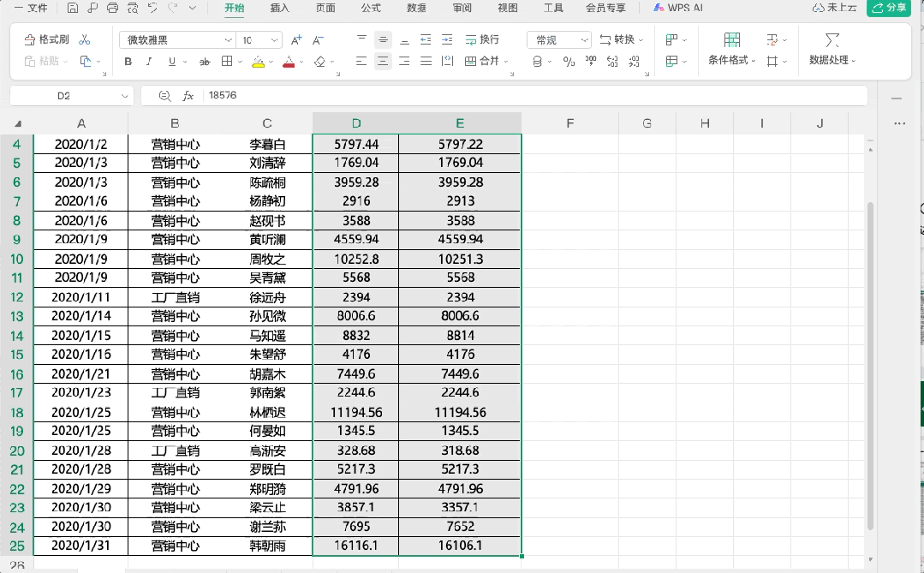Screen dimensions: 924x573
Task: Apply red font color
Action: pyautogui.click(x=289, y=62)
